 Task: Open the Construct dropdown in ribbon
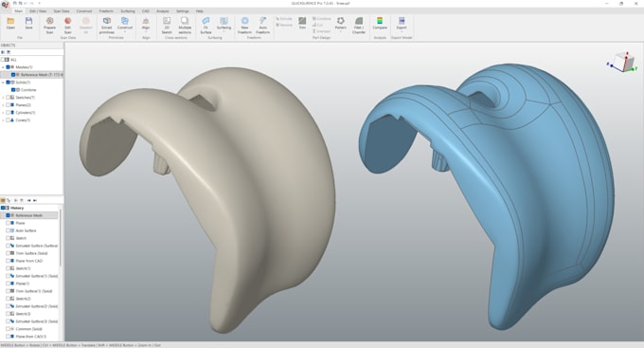tap(125, 25)
